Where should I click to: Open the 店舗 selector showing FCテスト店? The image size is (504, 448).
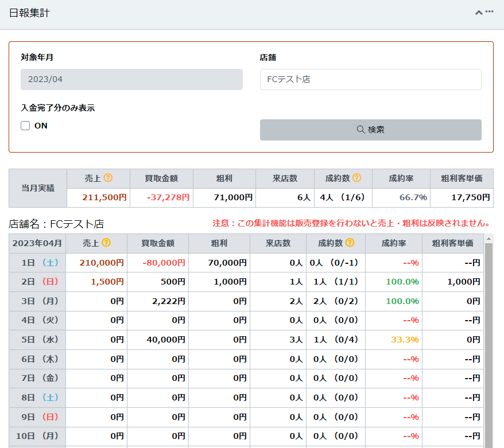(370, 79)
